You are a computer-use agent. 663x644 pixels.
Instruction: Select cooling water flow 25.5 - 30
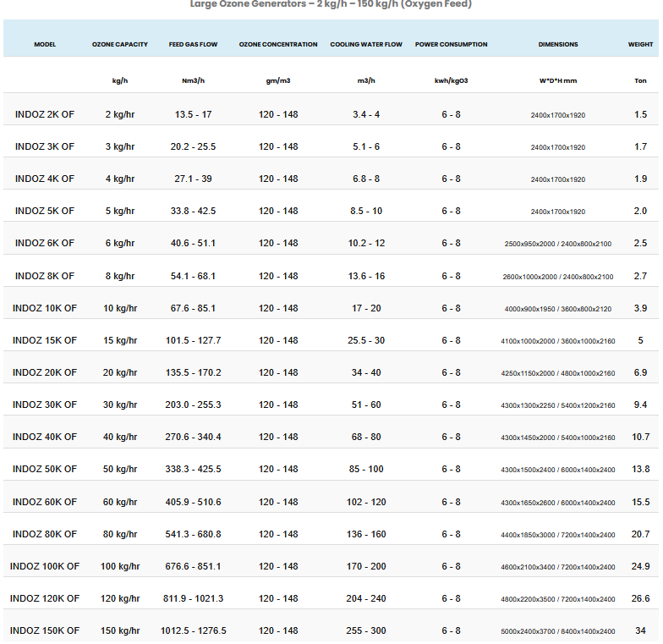click(366, 340)
